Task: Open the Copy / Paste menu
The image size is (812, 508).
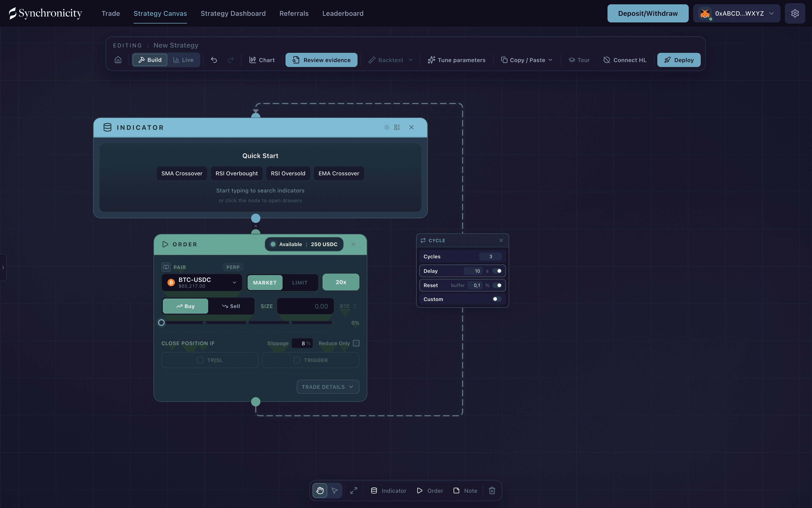Action: tap(527, 60)
